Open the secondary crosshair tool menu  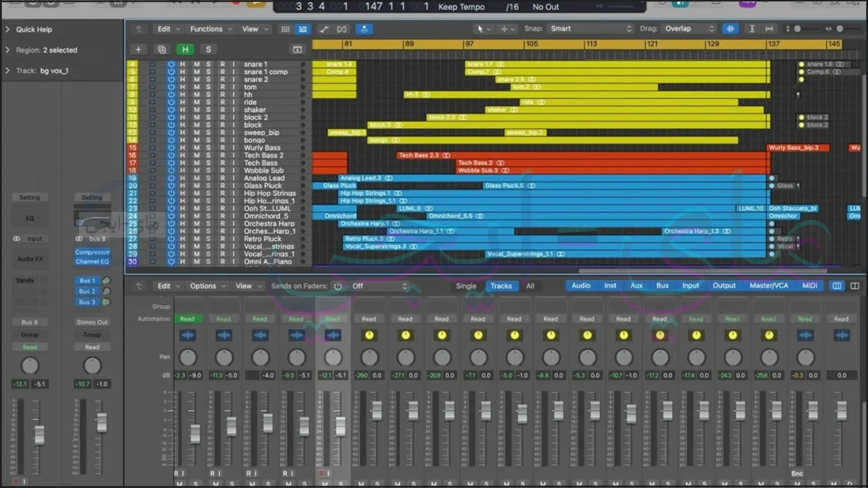507,29
